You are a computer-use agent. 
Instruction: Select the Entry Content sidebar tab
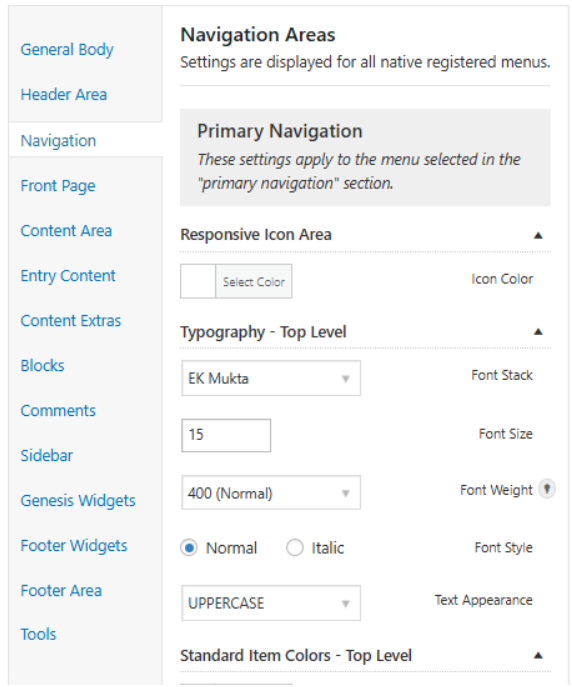coord(68,276)
